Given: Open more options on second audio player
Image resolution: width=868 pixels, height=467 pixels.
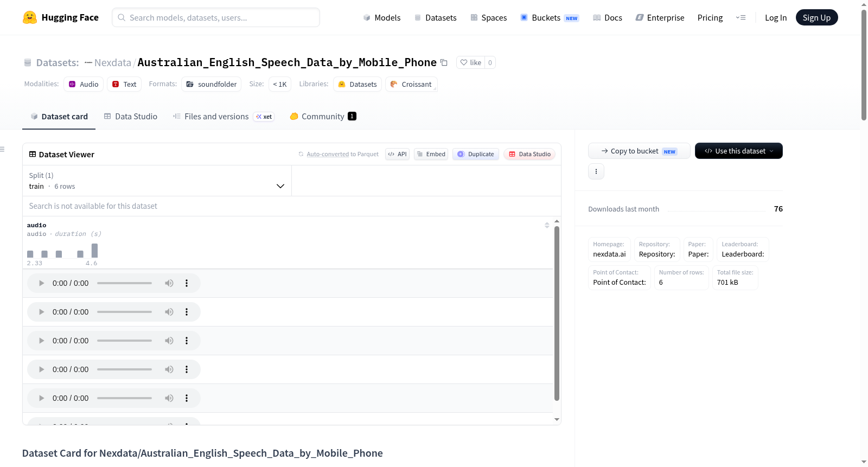Looking at the screenshot, I should click(x=187, y=312).
